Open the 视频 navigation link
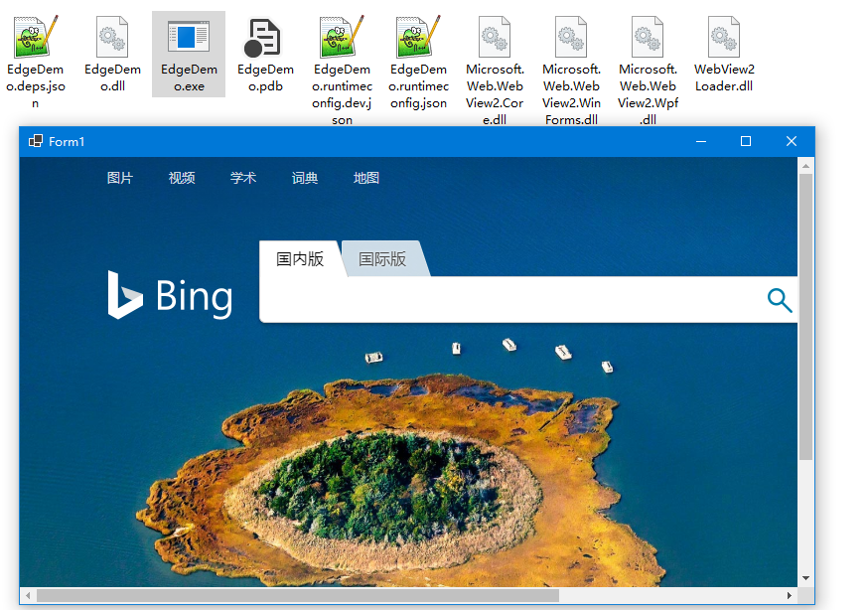Screen dimensions: 868x610 click(182, 178)
